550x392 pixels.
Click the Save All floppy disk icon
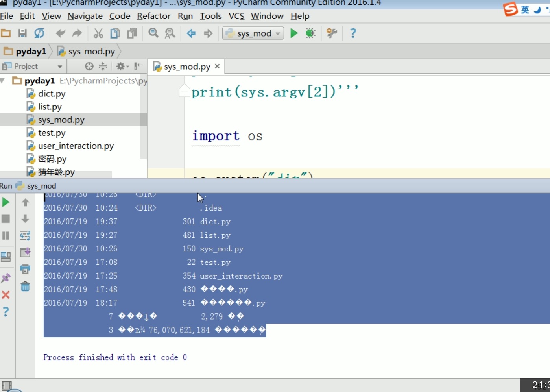coord(22,33)
